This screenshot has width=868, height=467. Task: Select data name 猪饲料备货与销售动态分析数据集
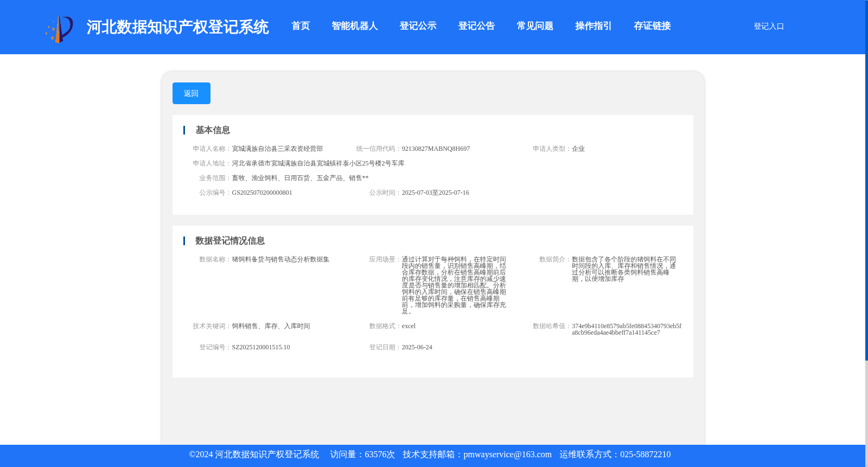coord(280,259)
